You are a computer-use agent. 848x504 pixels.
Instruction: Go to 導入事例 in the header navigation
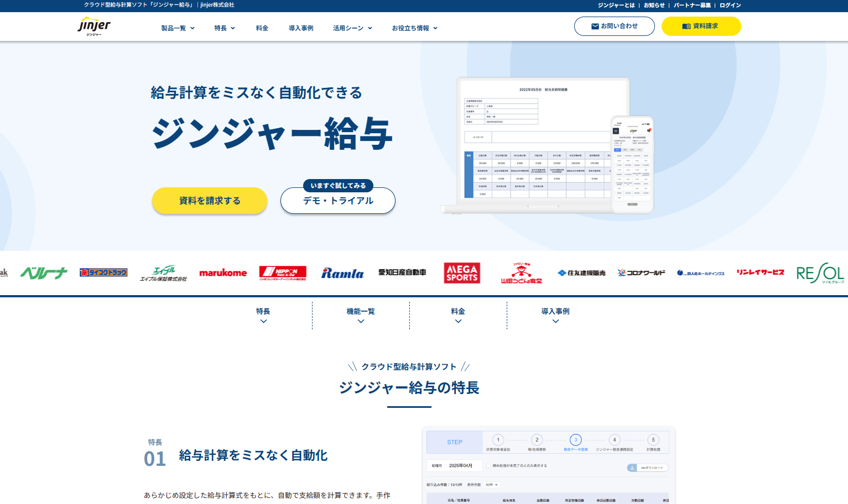[x=301, y=28]
